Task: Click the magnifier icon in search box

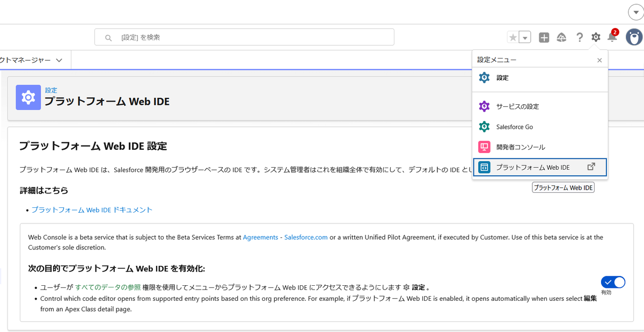Action: (108, 38)
